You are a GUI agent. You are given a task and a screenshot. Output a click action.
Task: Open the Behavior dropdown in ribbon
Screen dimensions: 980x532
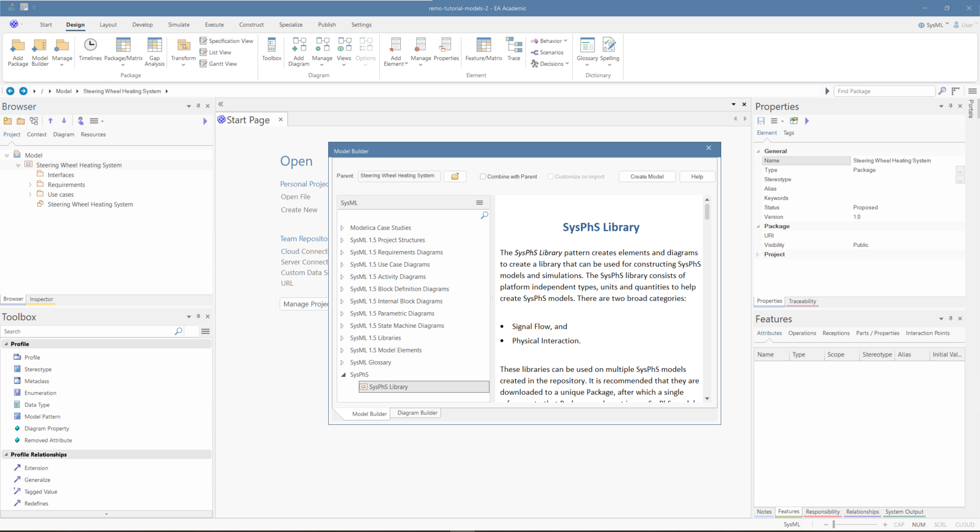tap(550, 41)
